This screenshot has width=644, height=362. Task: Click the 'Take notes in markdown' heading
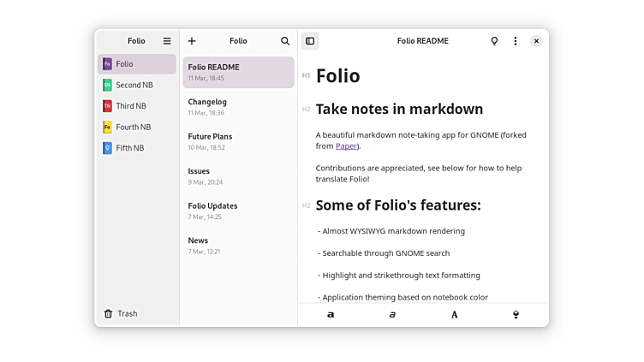pos(399,110)
